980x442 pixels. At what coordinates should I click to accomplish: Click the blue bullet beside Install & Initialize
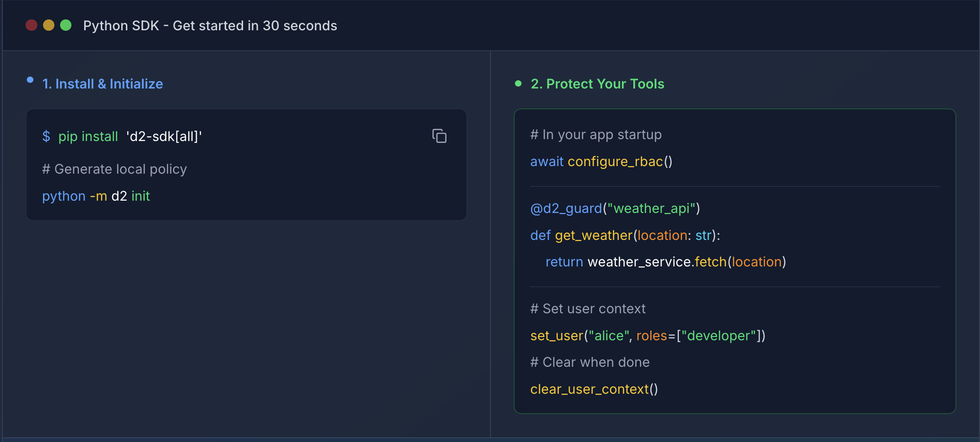coord(30,80)
